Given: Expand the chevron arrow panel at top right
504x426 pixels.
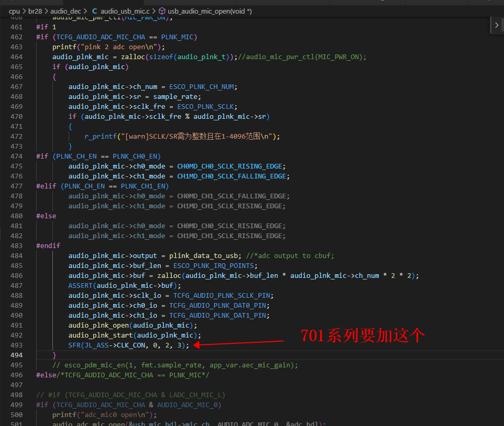Looking at the screenshot, I should coord(497,25).
